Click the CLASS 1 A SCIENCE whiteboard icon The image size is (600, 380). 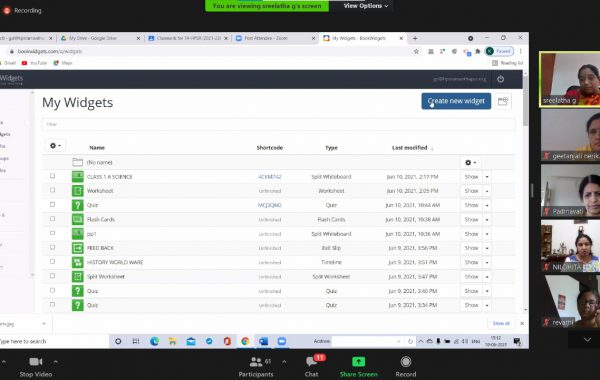point(78,176)
